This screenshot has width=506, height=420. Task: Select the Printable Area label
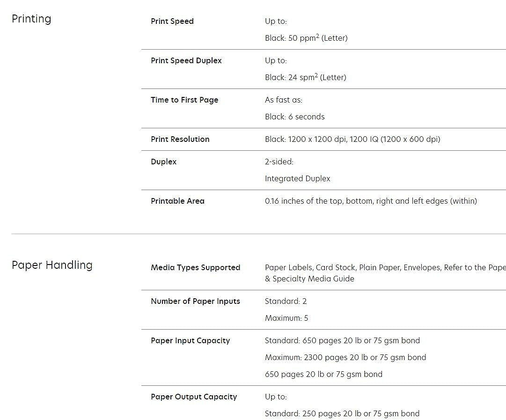(x=177, y=201)
